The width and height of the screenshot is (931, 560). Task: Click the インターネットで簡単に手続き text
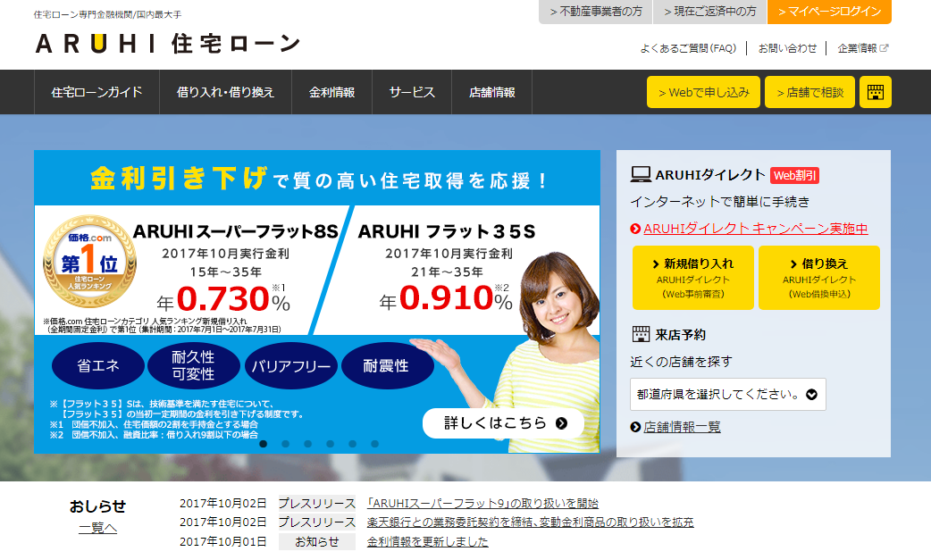coord(719,202)
